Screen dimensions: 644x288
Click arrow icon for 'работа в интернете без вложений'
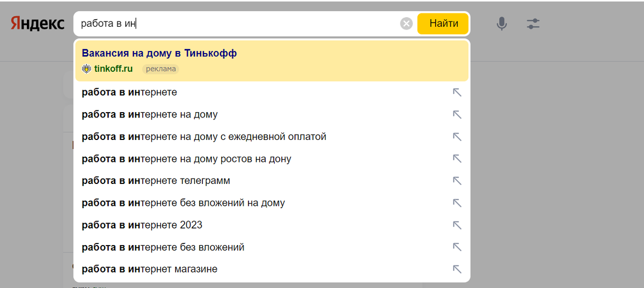(x=457, y=247)
